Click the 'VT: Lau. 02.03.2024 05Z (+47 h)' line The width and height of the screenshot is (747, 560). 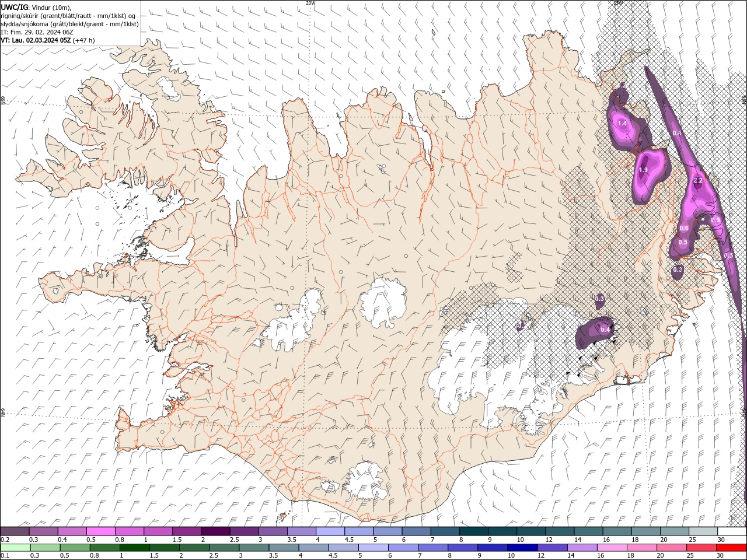tap(48, 40)
